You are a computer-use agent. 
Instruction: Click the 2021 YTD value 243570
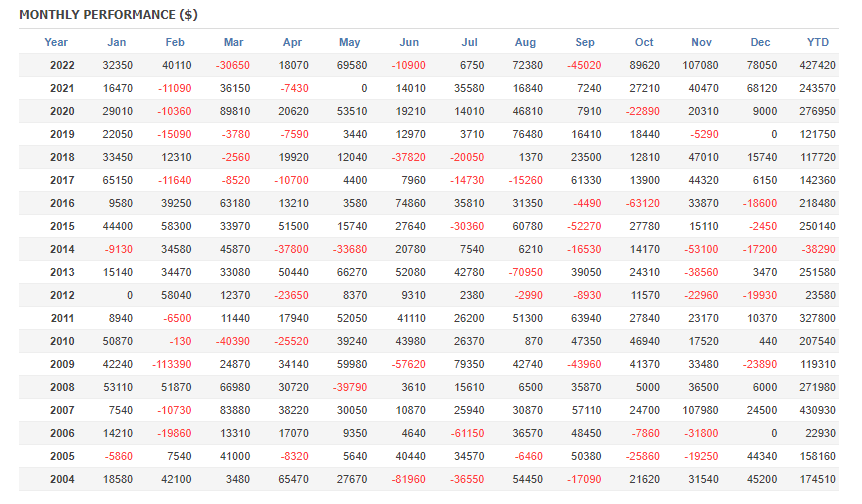(817, 88)
